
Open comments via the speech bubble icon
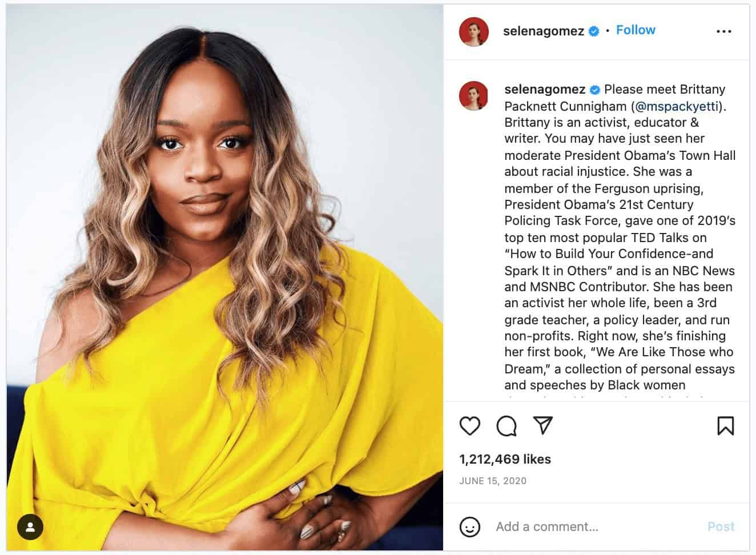506,426
